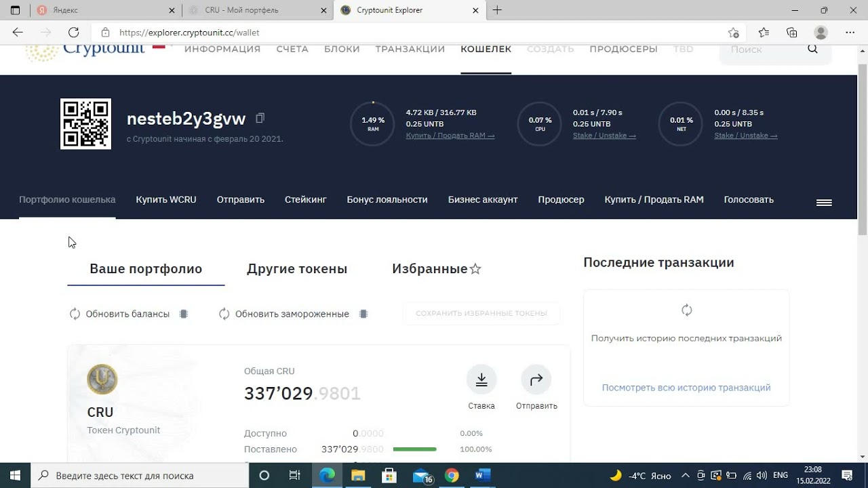Open browser settings and more menu
The image size is (868, 488).
coord(850,33)
